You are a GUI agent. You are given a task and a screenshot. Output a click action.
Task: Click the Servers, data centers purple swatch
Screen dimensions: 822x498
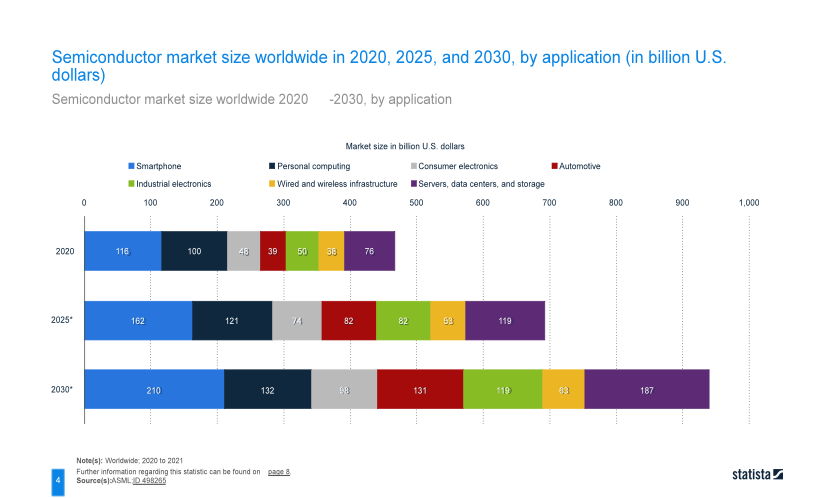pos(414,184)
